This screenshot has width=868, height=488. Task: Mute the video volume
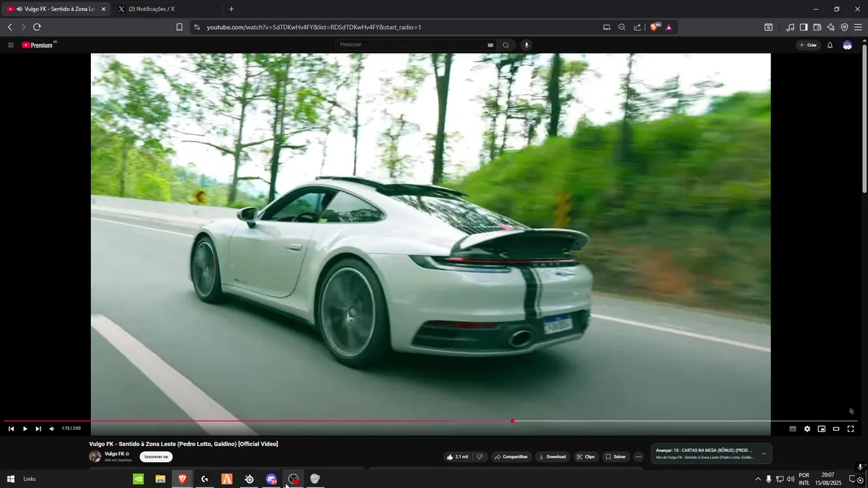[x=52, y=428]
